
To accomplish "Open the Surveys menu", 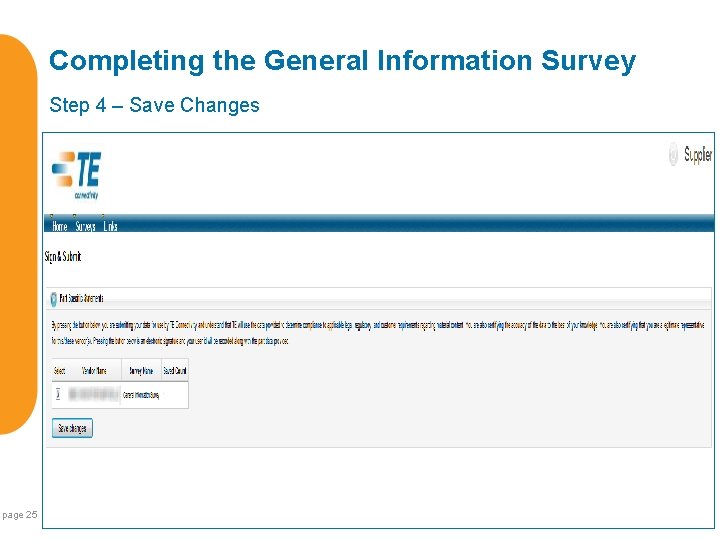I will [x=85, y=226].
